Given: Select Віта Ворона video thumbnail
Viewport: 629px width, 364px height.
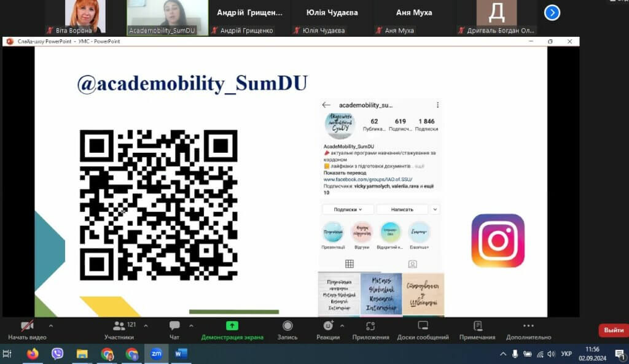Looking at the screenshot, I should (x=85, y=18).
